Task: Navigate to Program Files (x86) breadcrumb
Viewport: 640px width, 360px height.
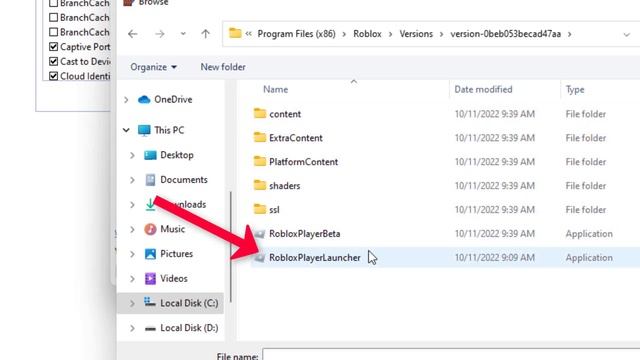Action: (x=296, y=34)
